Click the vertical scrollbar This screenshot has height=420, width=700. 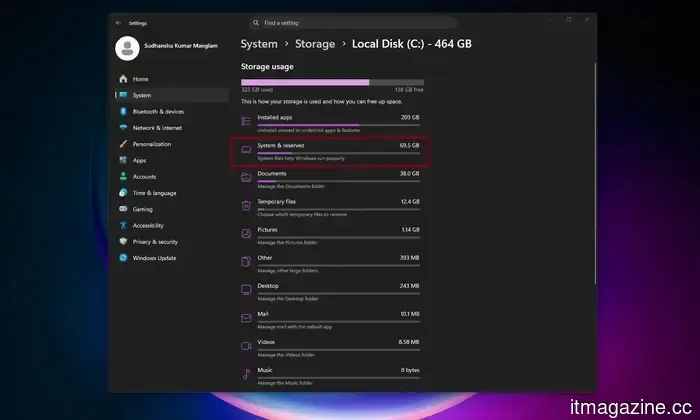click(595, 173)
